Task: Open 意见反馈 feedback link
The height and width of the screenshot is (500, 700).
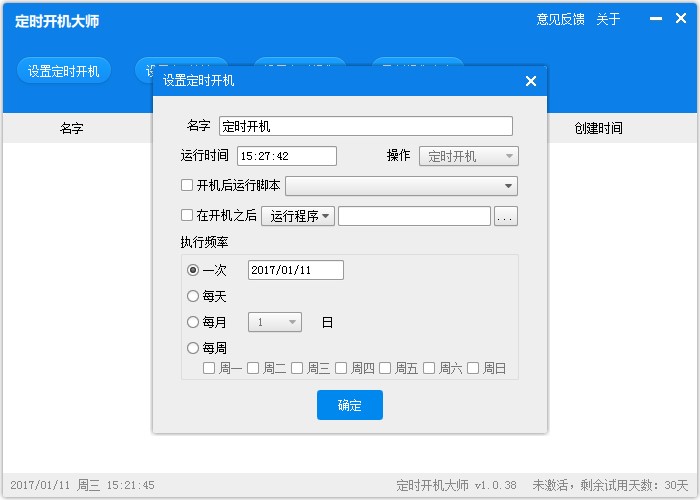Action: (x=560, y=19)
